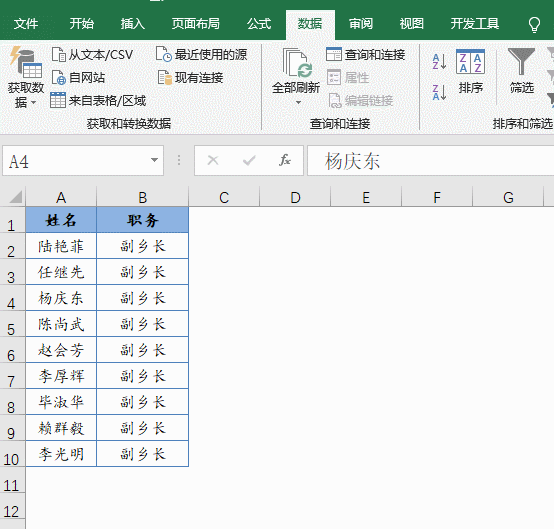
Task: Switch to the Home (开始) tab
Action: (x=82, y=24)
